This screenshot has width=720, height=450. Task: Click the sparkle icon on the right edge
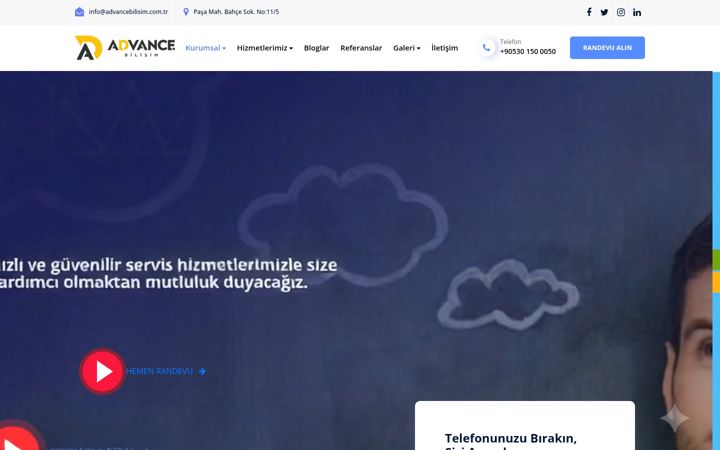pyautogui.click(x=675, y=418)
